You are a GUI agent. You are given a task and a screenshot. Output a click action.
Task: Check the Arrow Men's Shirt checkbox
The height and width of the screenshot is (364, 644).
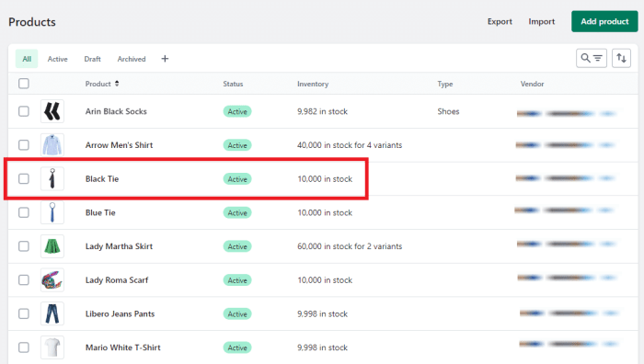pyautogui.click(x=24, y=145)
